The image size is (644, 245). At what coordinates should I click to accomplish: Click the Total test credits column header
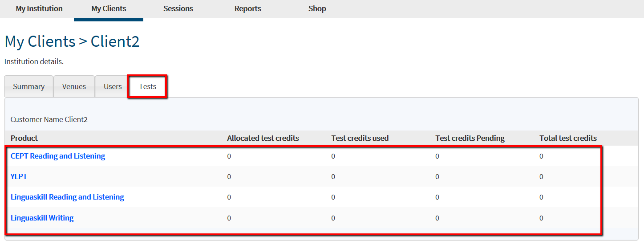click(x=568, y=138)
